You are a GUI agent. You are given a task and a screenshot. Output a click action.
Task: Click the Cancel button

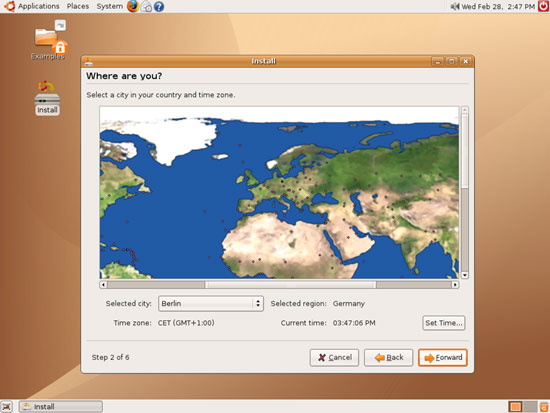tap(334, 358)
